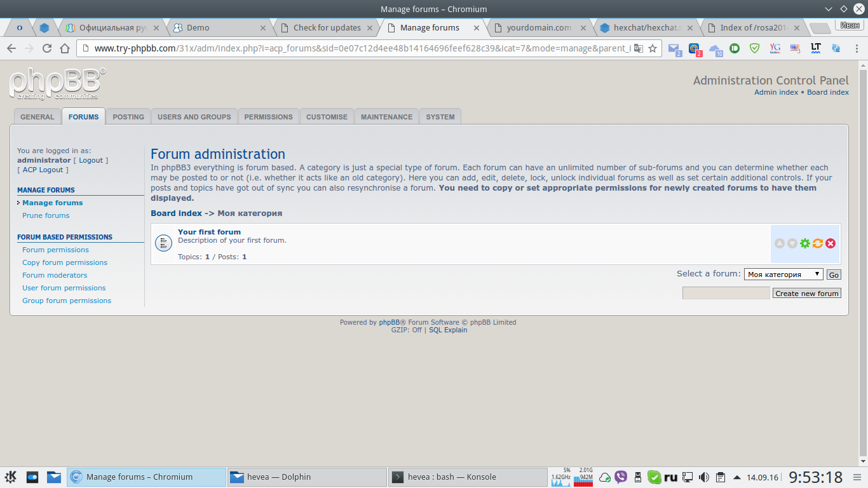The height and width of the screenshot is (488, 868).
Task: Click the green shield extension icon
Action: (754, 48)
